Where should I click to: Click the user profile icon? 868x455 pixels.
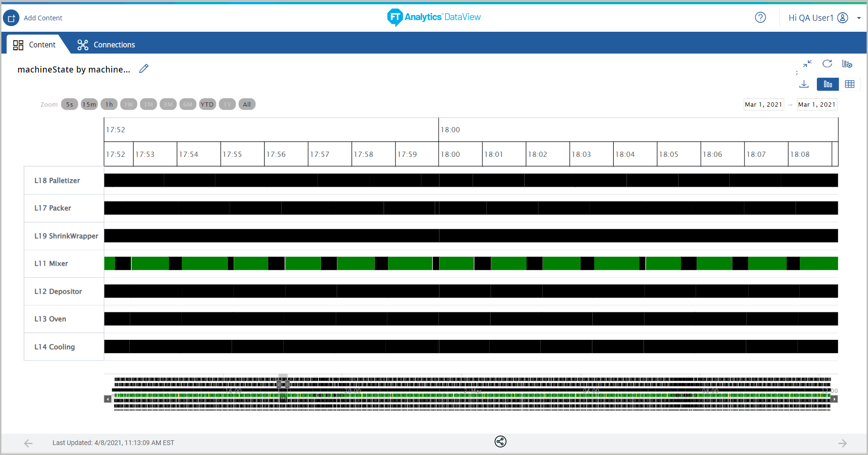pyautogui.click(x=842, y=18)
